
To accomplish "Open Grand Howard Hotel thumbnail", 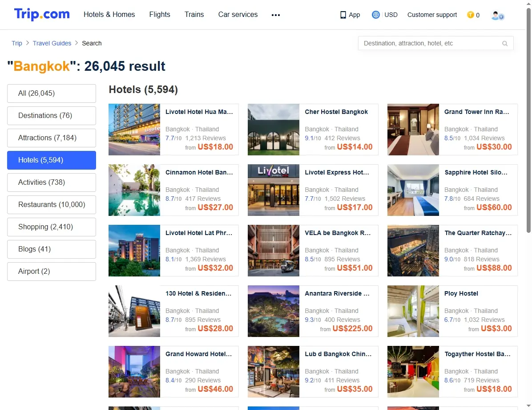I will tap(134, 372).
